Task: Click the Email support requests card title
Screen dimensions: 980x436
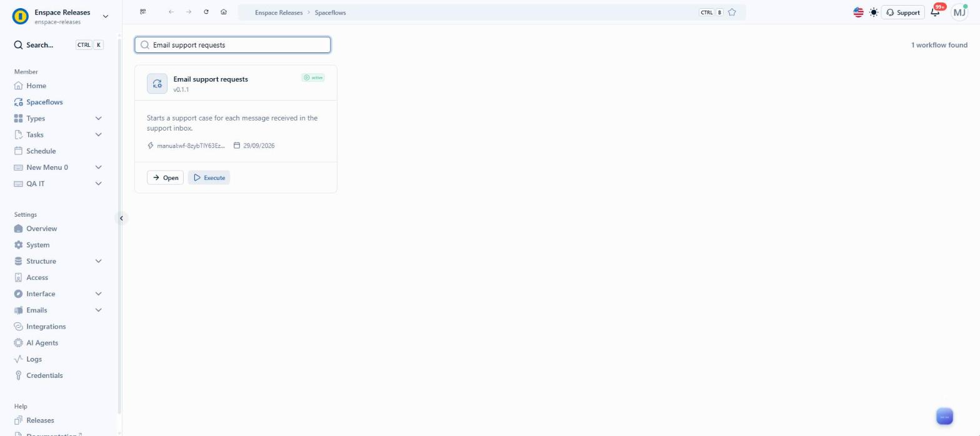Action: [x=211, y=79]
